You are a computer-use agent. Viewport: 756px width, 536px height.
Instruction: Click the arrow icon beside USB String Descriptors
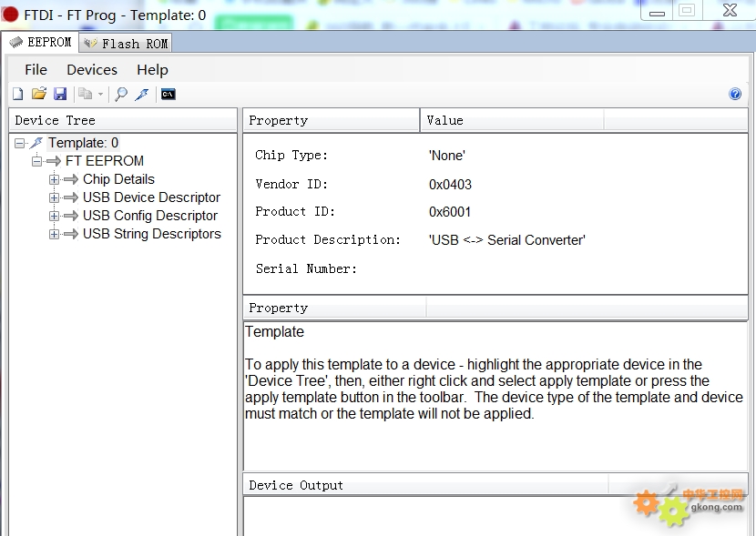pos(71,234)
